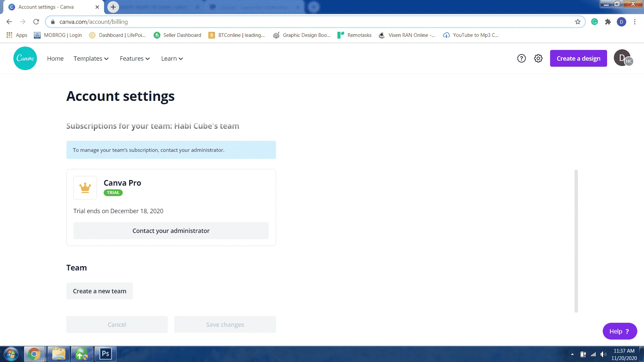Viewport: 644px width, 362px height.
Task: Open Seller Dashboard bookmark
Action: pos(177,35)
